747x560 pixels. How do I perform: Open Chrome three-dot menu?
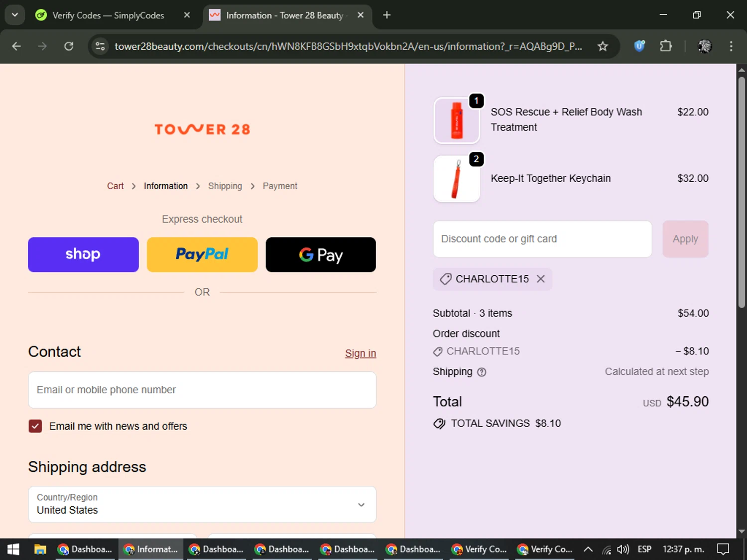(731, 46)
